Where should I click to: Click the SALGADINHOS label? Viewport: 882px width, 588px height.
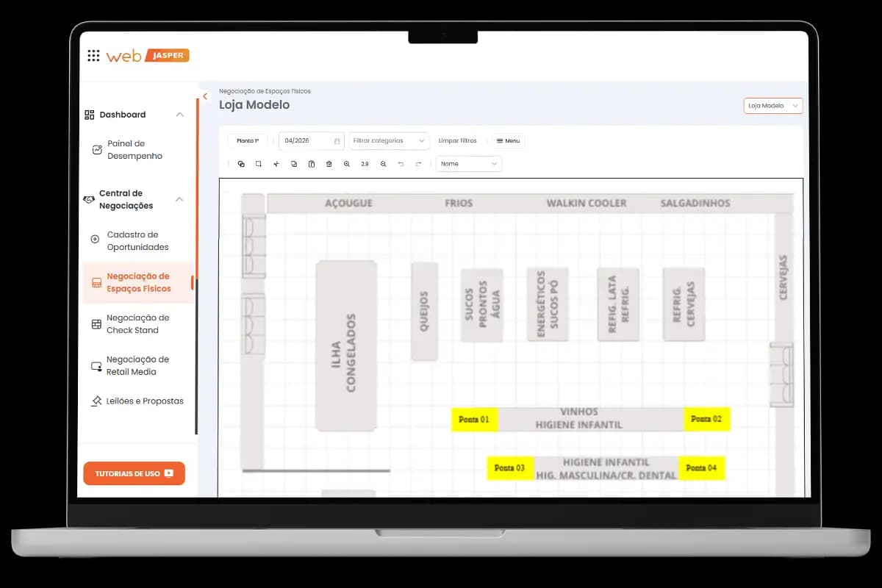tap(695, 203)
